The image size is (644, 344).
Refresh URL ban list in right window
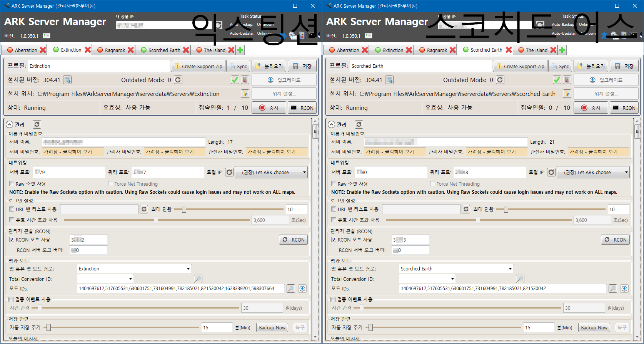click(x=466, y=209)
